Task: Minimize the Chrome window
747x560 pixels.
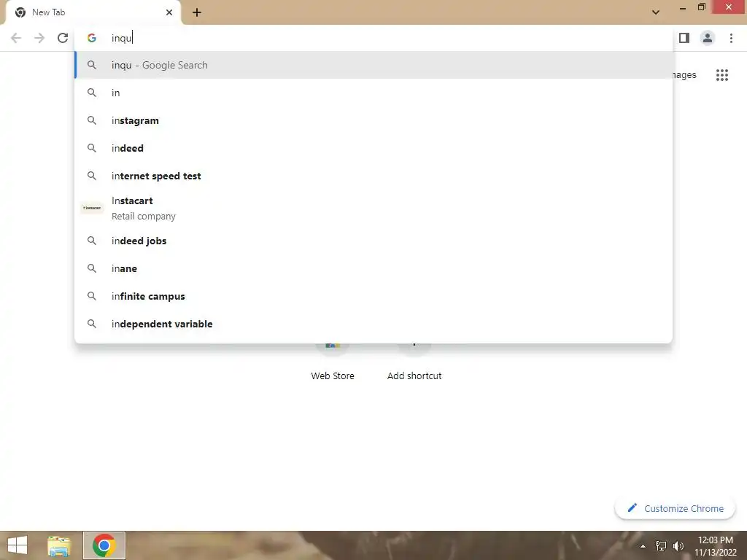Action: pos(682,8)
